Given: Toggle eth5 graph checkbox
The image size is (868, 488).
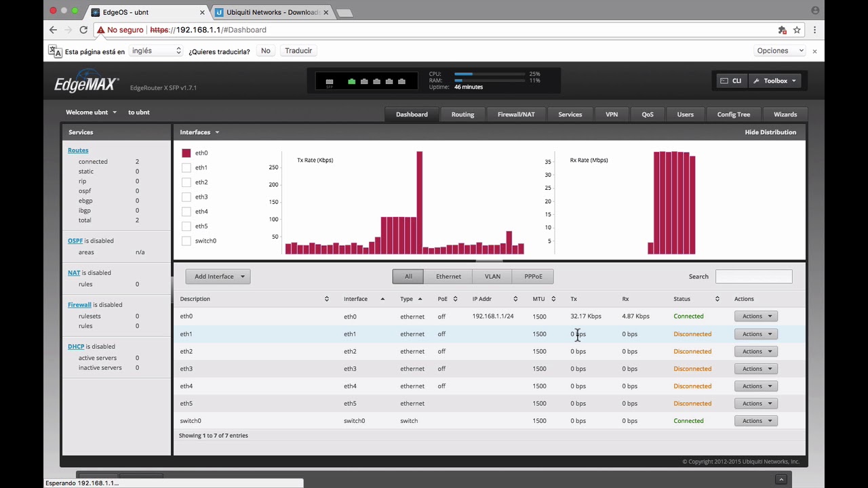Looking at the screenshot, I should coord(186,226).
